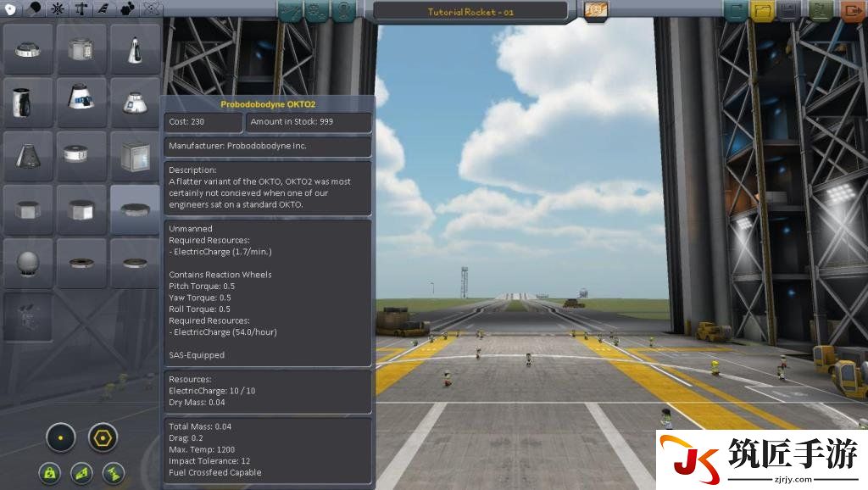Pick the pointed white cone cockpit part

tap(135, 49)
